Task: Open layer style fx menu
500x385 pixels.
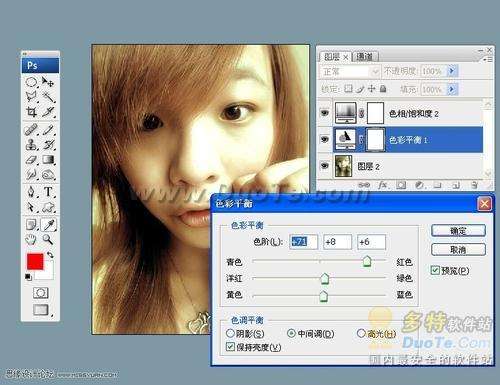Action: tap(383, 184)
